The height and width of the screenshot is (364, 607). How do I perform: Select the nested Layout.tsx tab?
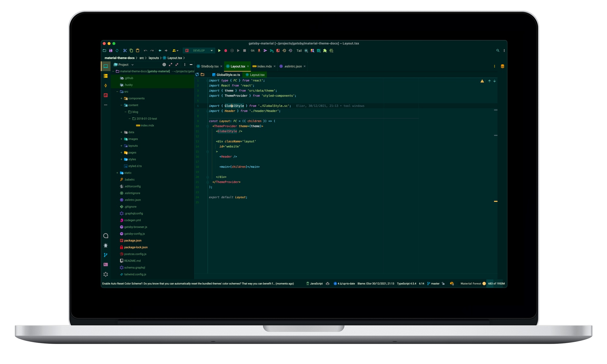[x=255, y=75]
